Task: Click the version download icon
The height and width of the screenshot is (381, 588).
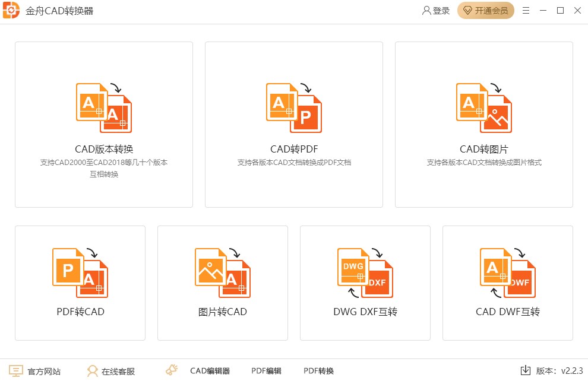Action: (x=525, y=370)
